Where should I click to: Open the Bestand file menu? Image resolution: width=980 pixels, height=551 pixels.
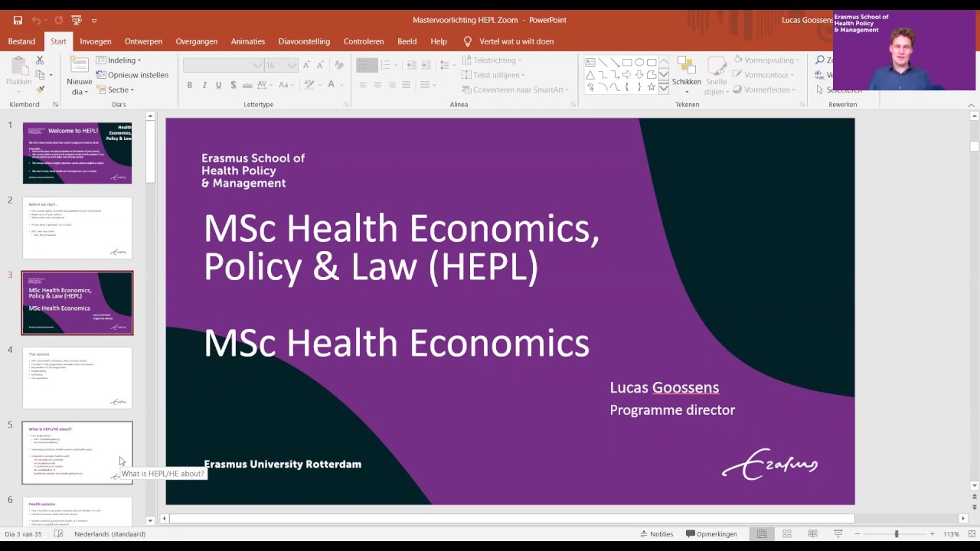[21, 41]
